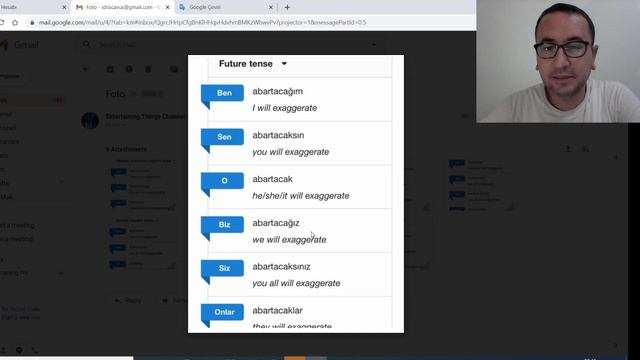This screenshot has width=640, height=360.
Task: Open the Inbox folder in Gmail sidebar
Action: tap(33, 100)
